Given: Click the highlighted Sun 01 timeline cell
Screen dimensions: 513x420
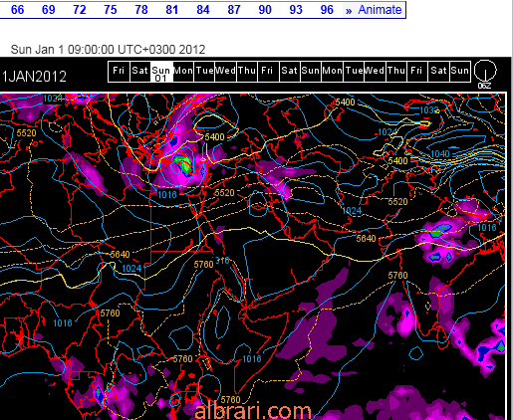Looking at the screenshot, I should pyautogui.click(x=161, y=72).
